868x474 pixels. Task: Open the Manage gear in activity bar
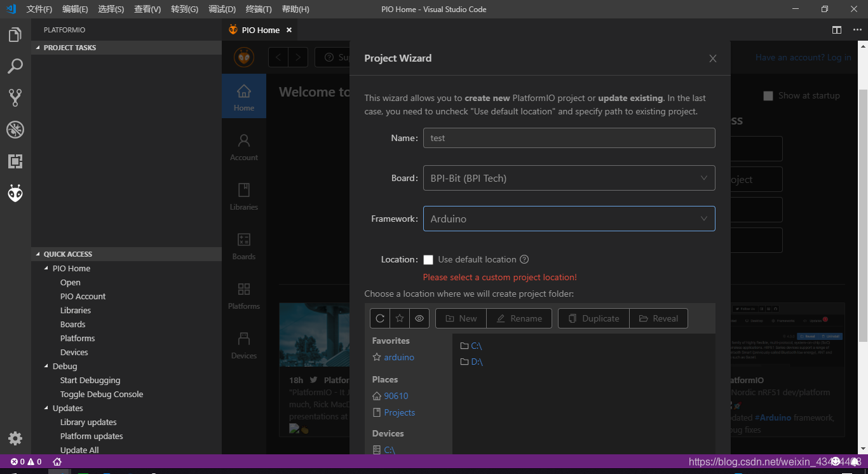tap(15, 438)
